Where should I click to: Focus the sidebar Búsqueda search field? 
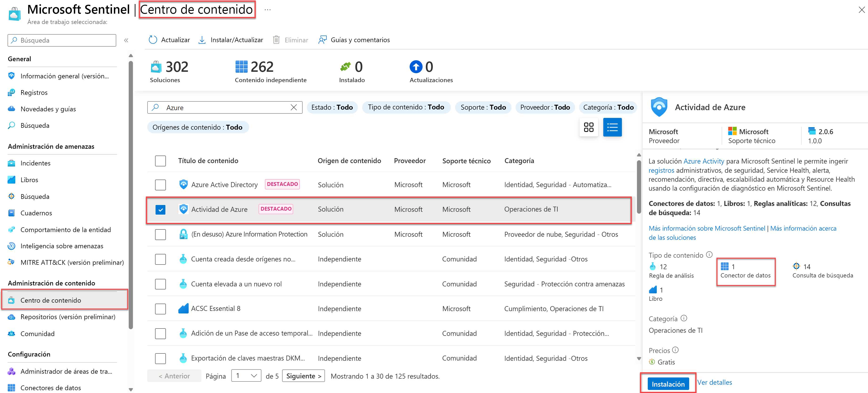(62, 40)
